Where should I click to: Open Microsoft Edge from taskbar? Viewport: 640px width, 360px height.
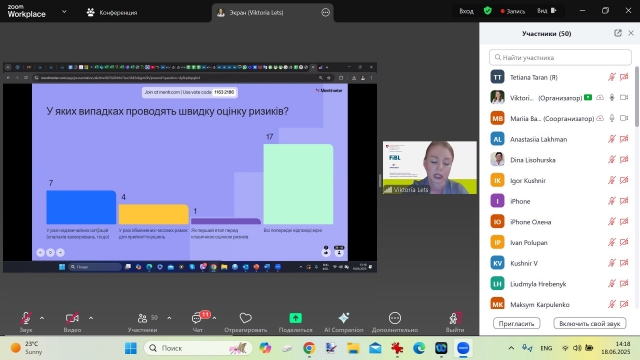(x=419, y=348)
